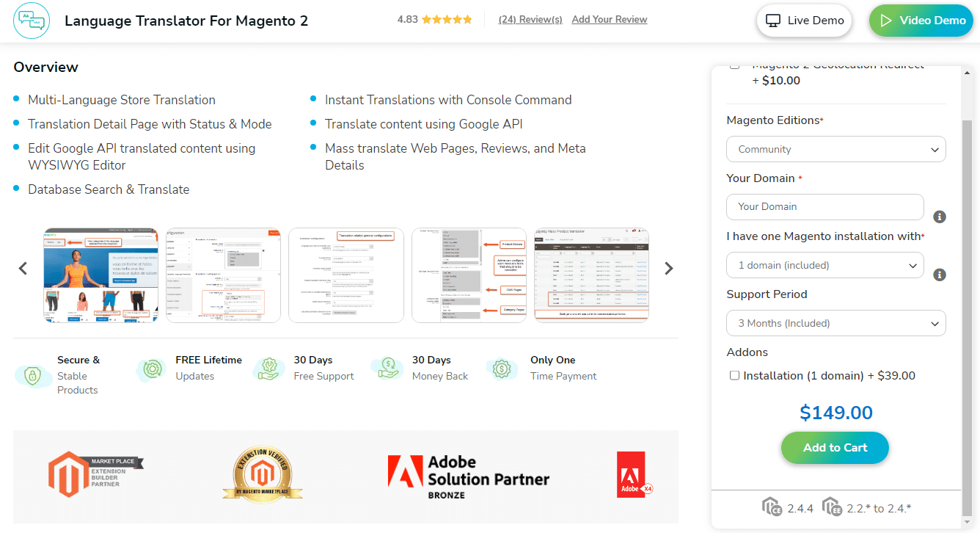Open the Video Demo button
Screen dimensions: 980x533
click(922, 21)
